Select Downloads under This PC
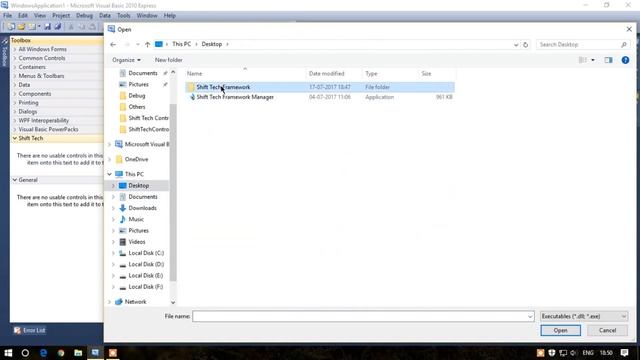The width and height of the screenshot is (640, 360). pos(142,208)
